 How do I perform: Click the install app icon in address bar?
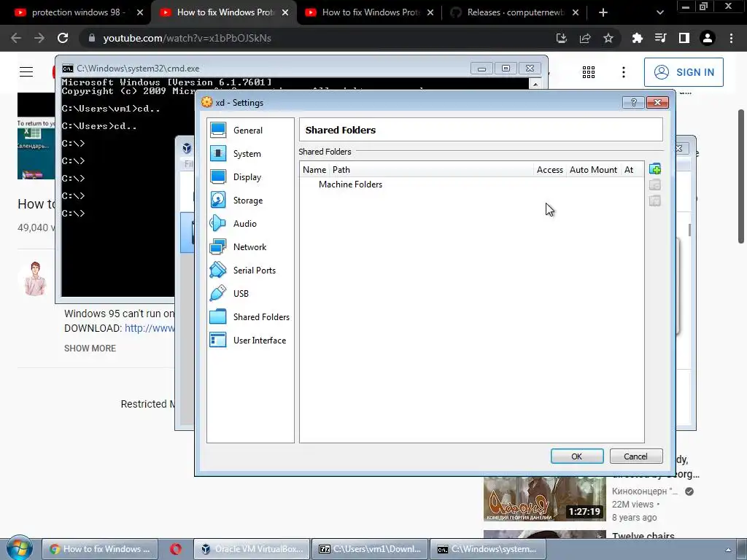pyautogui.click(x=562, y=38)
